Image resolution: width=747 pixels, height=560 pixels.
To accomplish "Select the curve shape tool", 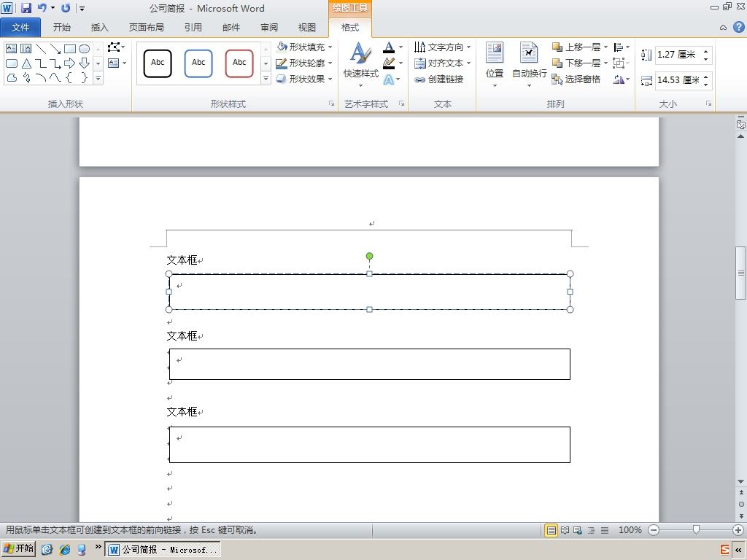I will coord(55,77).
